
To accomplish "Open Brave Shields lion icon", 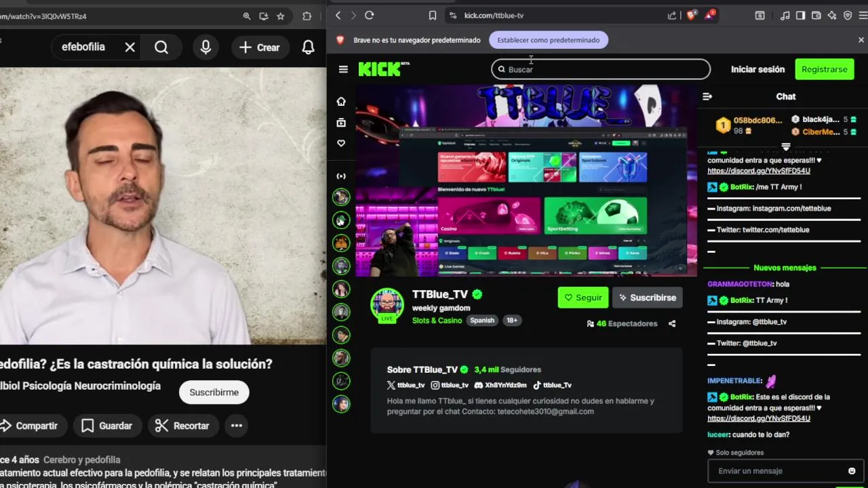I will pos(691,15).
